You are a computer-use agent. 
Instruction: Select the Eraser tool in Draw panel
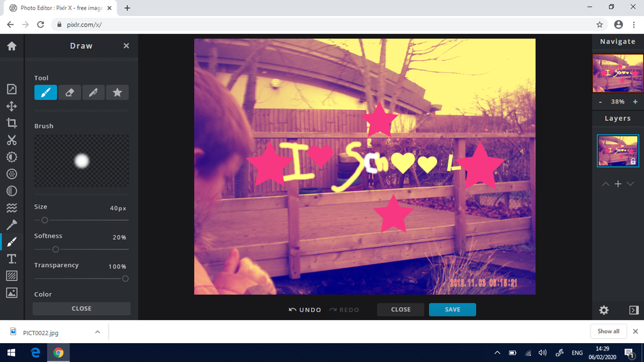69,93
